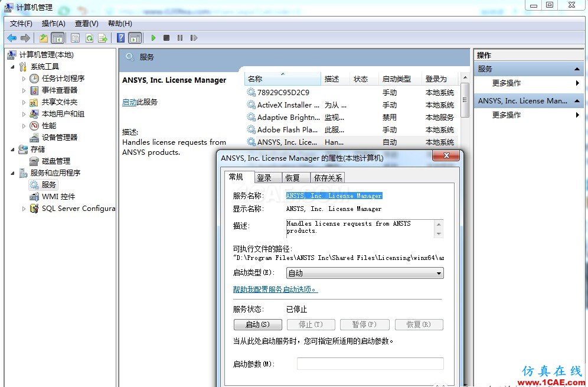The height and width of the screenshot is (387, 588).
Task: Click the Stop Service toolbar icon
Action: click(166, 38)
